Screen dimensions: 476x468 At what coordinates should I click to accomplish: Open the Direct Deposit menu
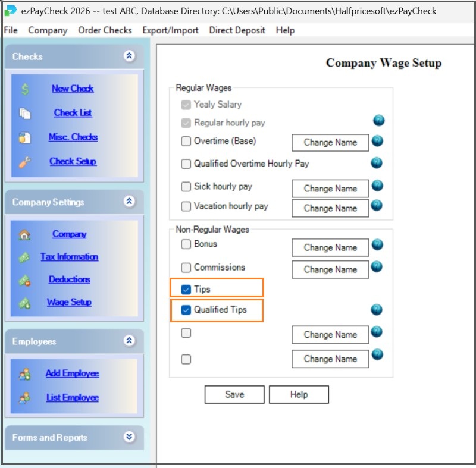237,30
